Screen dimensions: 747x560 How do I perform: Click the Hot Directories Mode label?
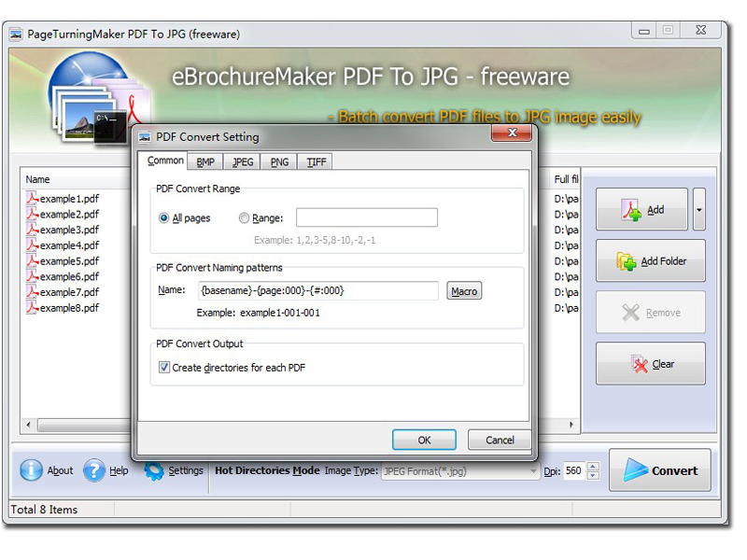pyautogui.click(x=267, y=470)
